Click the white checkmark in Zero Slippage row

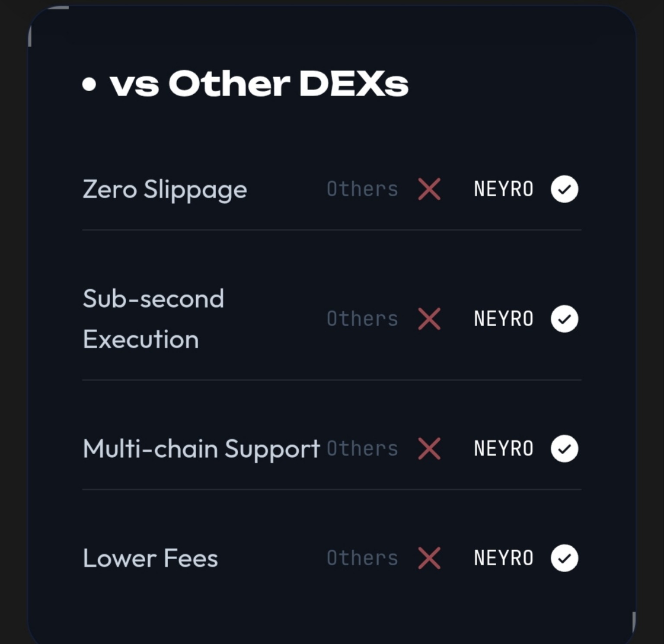tap(564, 189)
